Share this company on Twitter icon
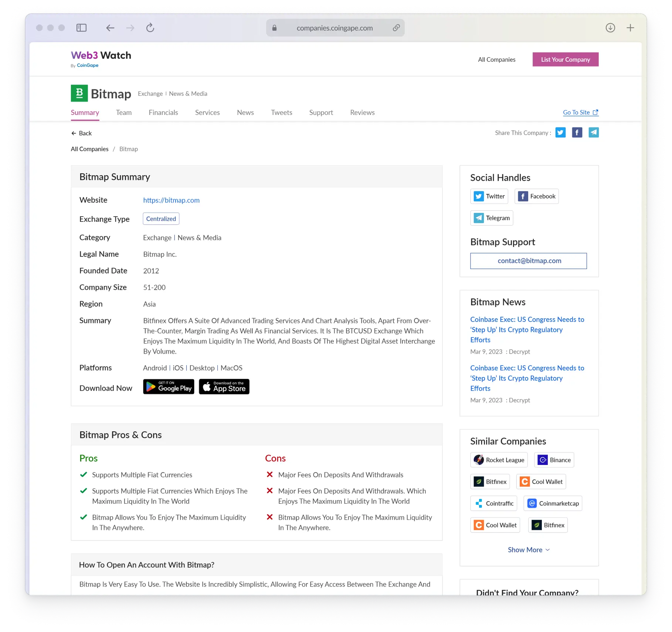The image size is (672, 632). point(560,132)
